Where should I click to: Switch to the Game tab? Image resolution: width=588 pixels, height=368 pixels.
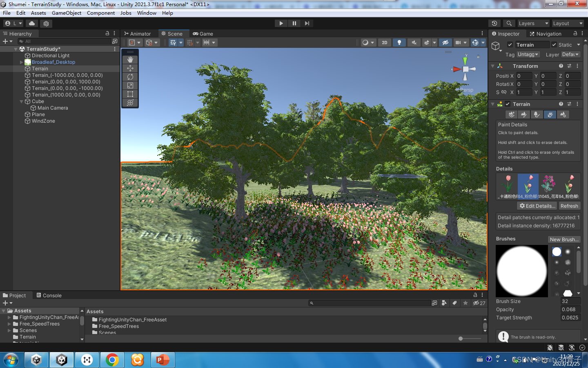[203, 34]
